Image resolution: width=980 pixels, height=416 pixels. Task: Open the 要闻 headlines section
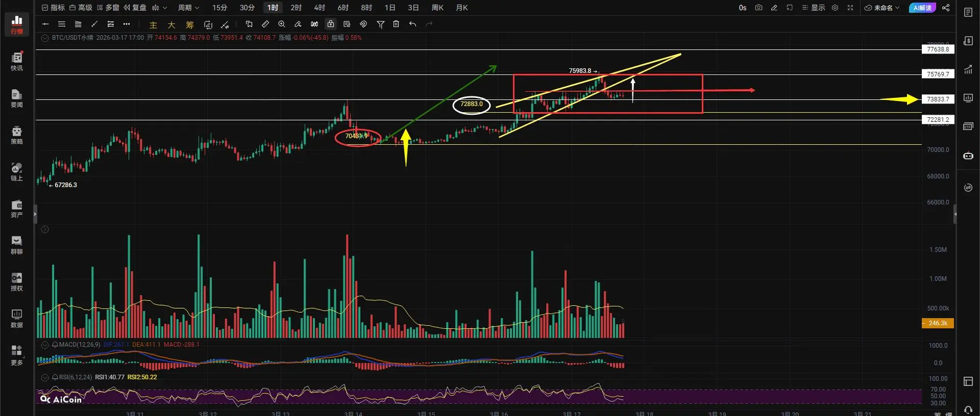tap(17, 98)
